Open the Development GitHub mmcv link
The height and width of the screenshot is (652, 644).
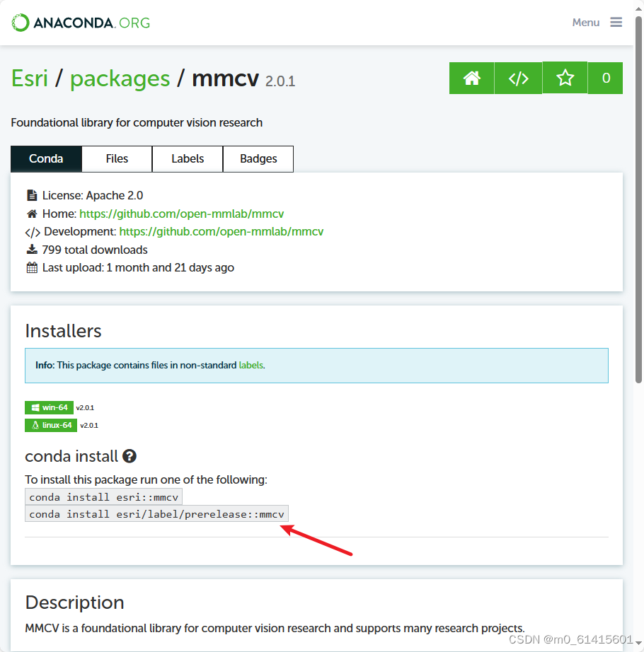(x=222, y=232)
